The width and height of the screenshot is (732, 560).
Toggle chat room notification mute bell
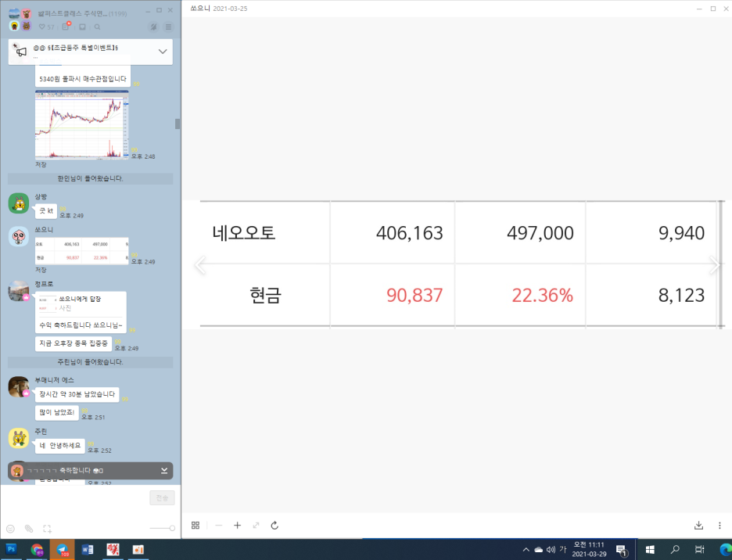tap(153, 27)
